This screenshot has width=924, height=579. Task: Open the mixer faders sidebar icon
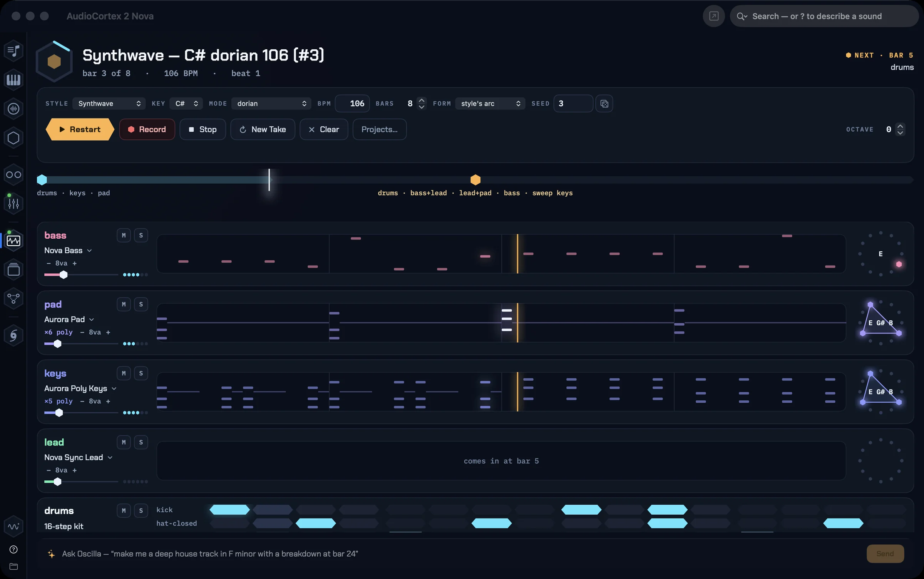pyautogui.click(x=13, y=204)
